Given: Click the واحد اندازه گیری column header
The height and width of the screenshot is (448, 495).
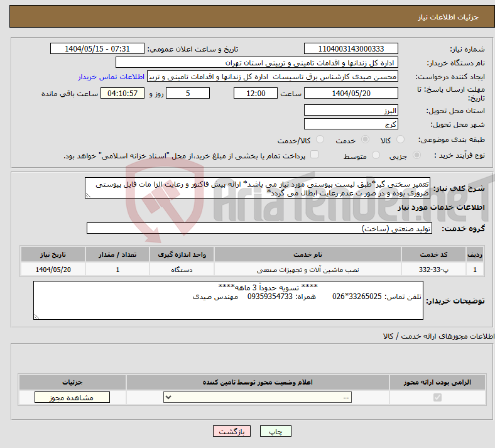Looking at the screenshot, I should pos(182,254).
